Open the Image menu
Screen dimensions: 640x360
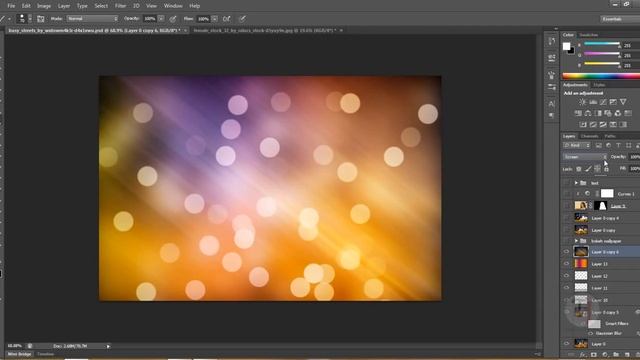[44, 6]
